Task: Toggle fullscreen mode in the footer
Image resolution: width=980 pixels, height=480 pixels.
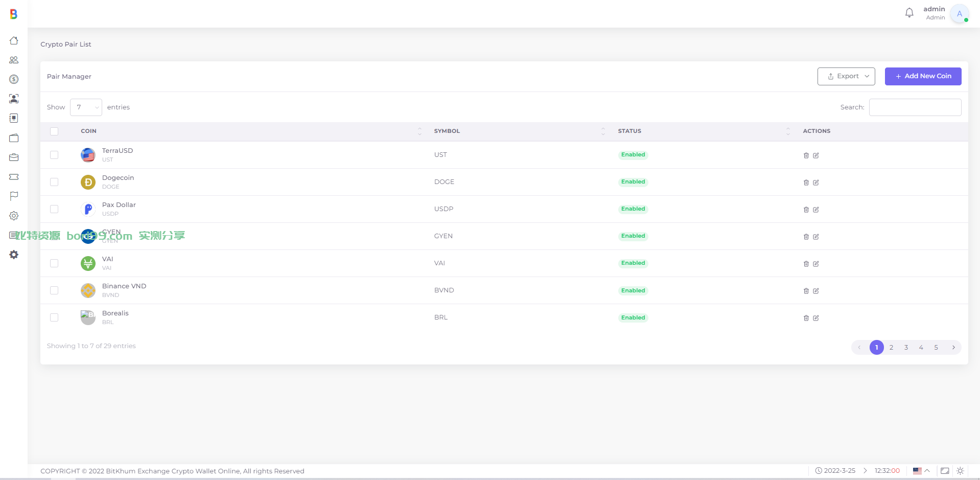Action: [x=945, y=471]
